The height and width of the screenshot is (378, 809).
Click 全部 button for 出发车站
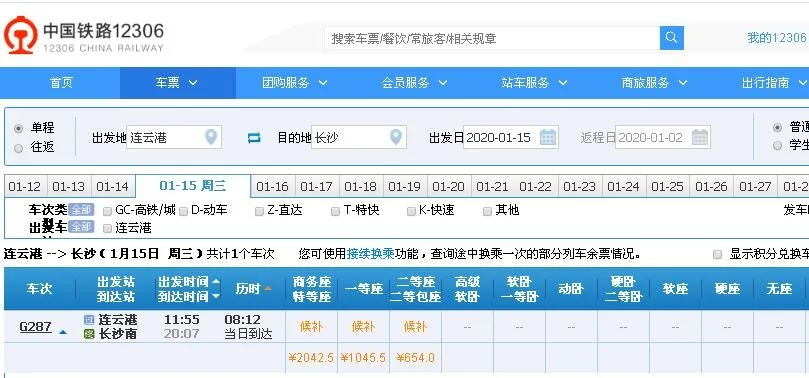pos(81,226)
